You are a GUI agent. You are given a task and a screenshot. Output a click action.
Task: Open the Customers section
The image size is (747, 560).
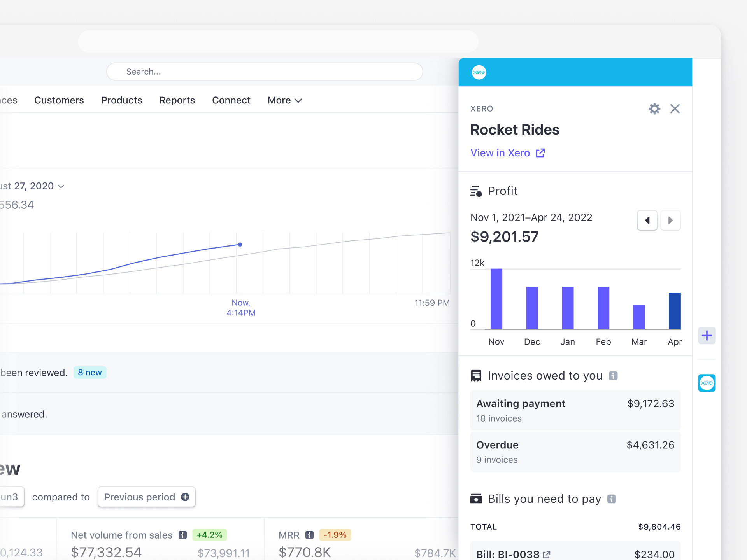[x=59, y=100]
